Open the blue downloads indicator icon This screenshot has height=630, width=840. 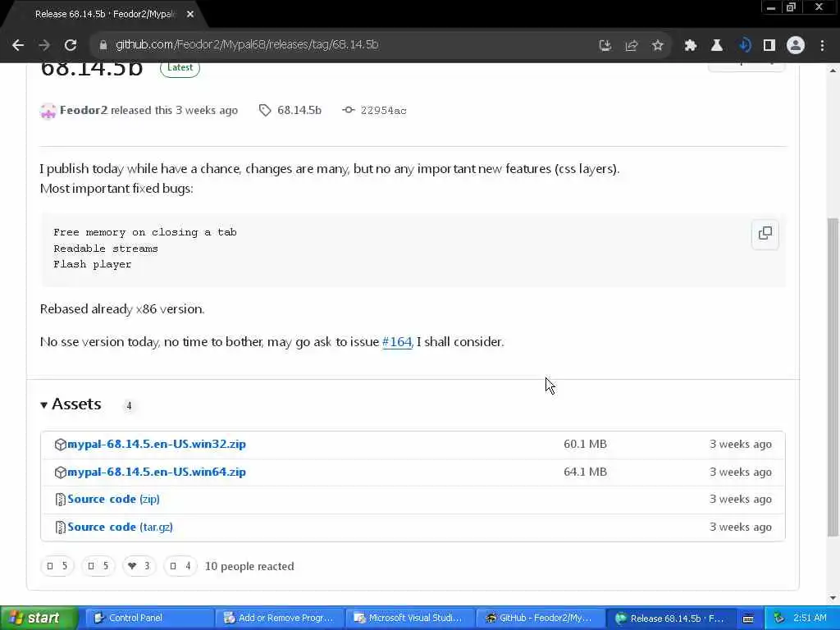744,46
